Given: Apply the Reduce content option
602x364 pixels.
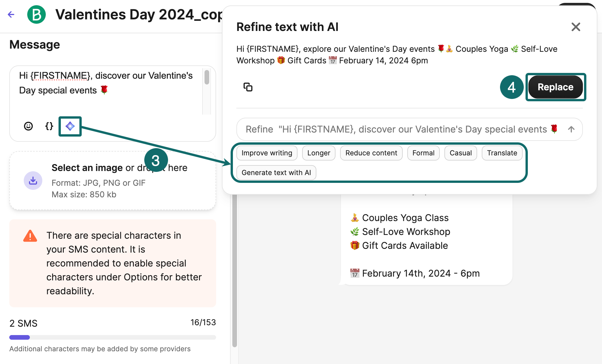Looking at the screenshot, I should point(371,153).
